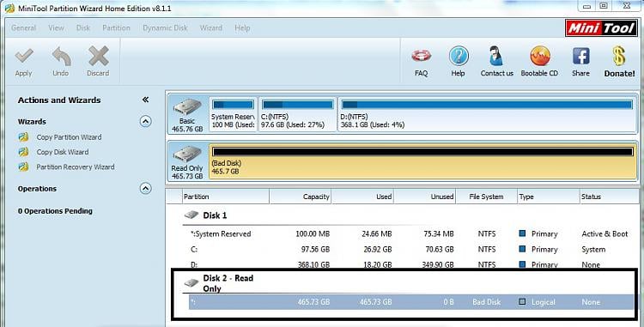
Task: Click the Primary color square for System Reserved row
Action: coord(522,233)
